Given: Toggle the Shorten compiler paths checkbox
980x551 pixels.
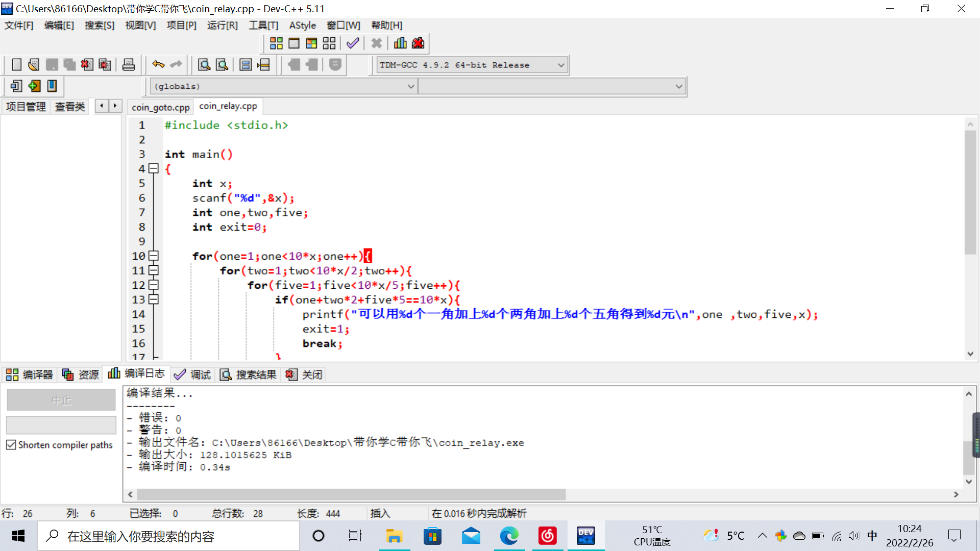Looking at the screenshot, I should pos(11,445).
